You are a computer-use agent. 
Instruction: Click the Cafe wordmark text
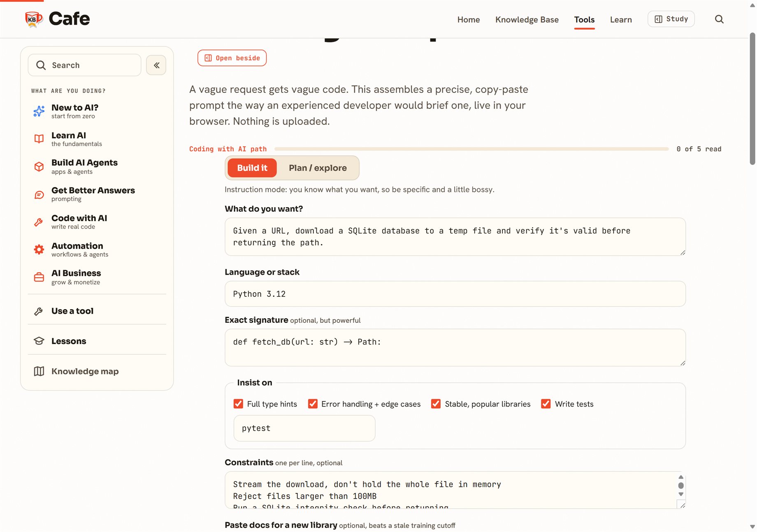pos(69,19)
